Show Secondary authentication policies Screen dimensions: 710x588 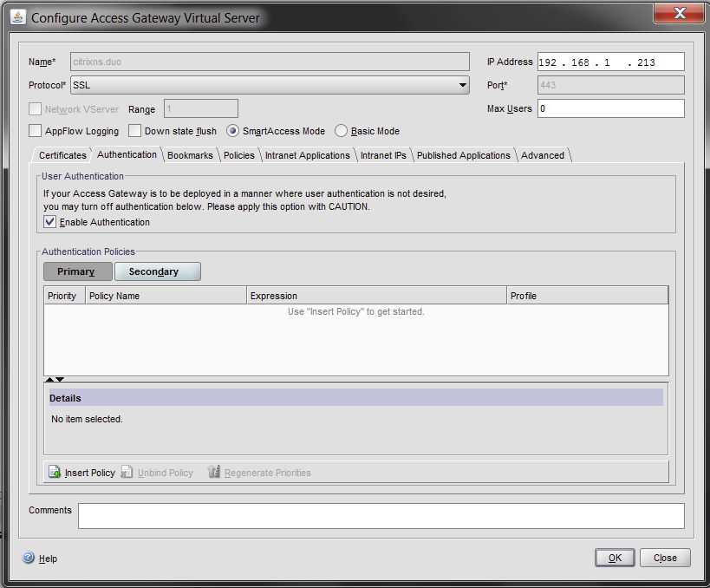pyautogui.click(x=157, y=271)
